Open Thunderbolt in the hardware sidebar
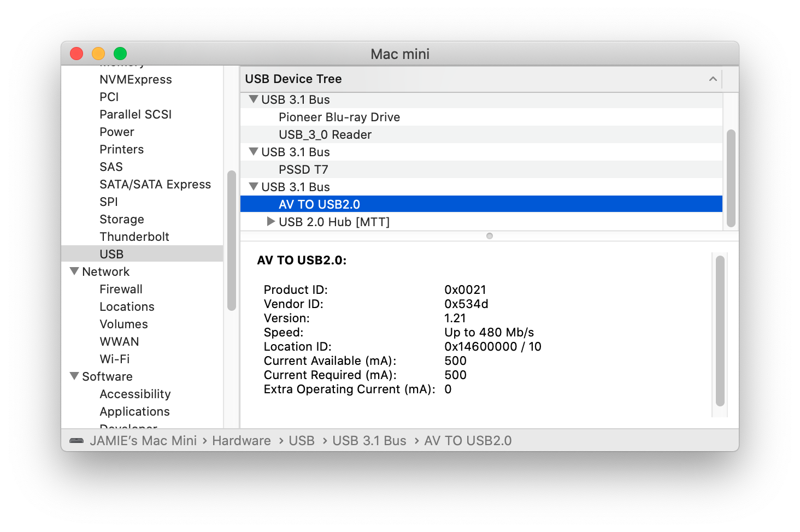The width and height of the screenshot is (800, 532). click(x=134, y=237)
